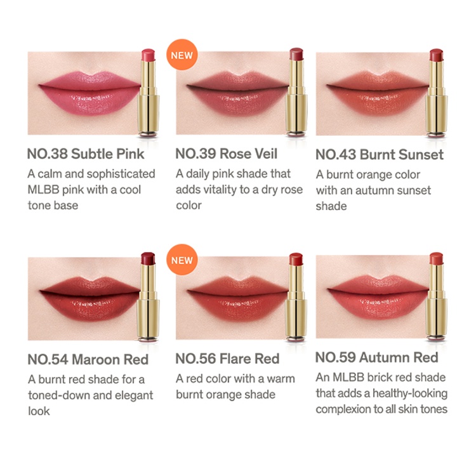Click the NO.38 Subtle Pink title

click(86, 154)
